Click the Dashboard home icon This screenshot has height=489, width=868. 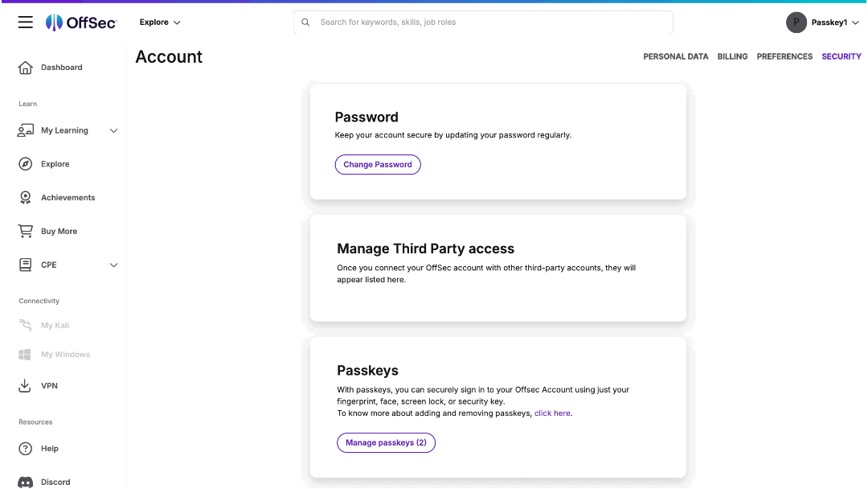pyautogui.click(x=26, y=68)
